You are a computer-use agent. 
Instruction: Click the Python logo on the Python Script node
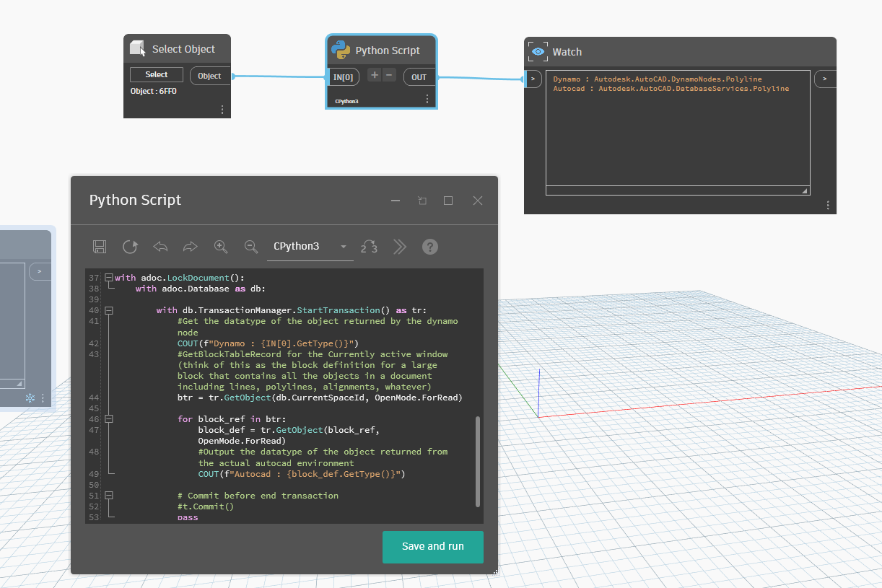coord(339,50)
